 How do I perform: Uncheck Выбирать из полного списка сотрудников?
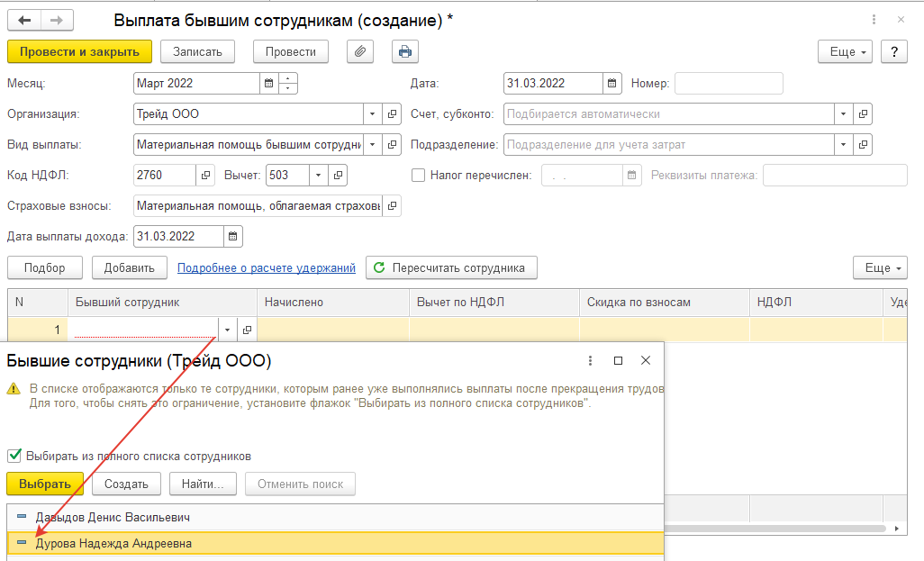click(14, 456)
